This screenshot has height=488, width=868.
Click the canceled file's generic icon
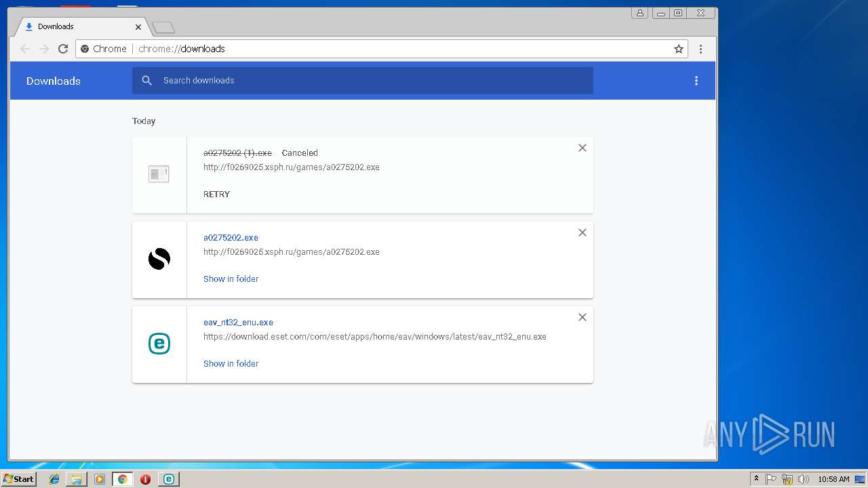[x=159, y=174]
